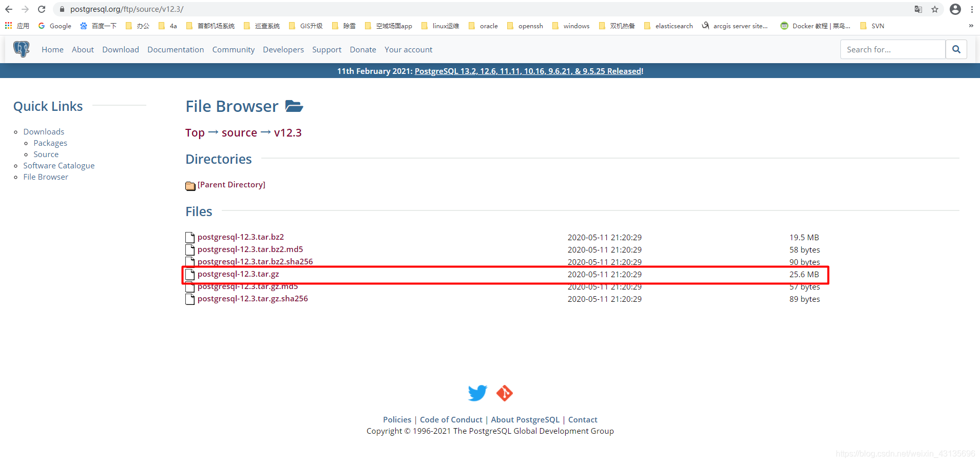Go to the Home menu item
Screen dimensions: 980x463
click(52, 49)
